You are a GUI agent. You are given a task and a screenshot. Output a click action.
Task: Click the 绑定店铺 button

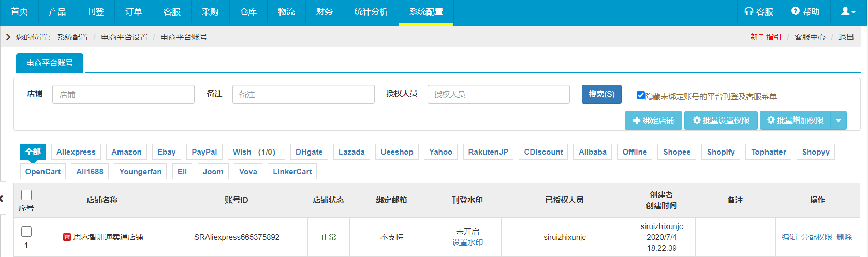pos(653,120)
